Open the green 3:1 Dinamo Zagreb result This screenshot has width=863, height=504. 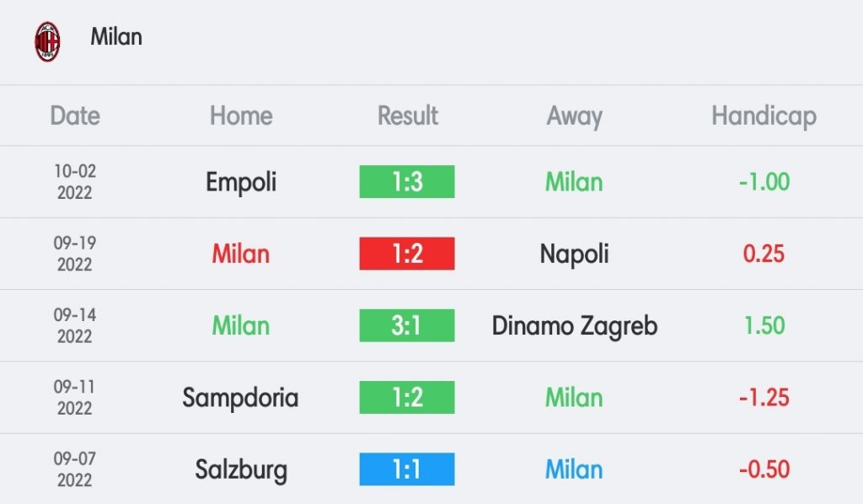(x=407, y=325)
